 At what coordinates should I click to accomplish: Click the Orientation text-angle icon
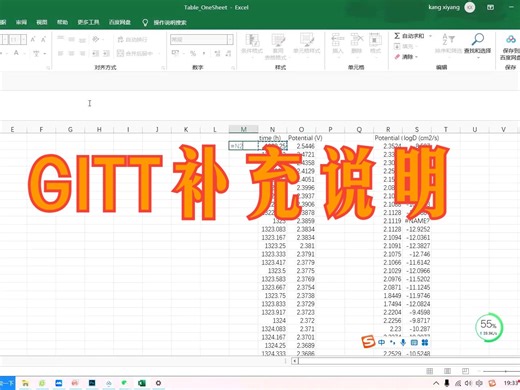click(96, 39)
